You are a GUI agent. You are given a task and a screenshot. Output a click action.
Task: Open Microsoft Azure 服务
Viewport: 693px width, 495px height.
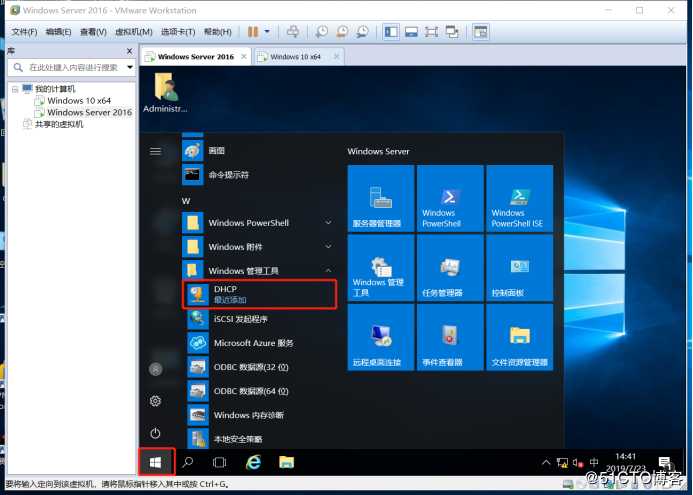coord(261,343)
